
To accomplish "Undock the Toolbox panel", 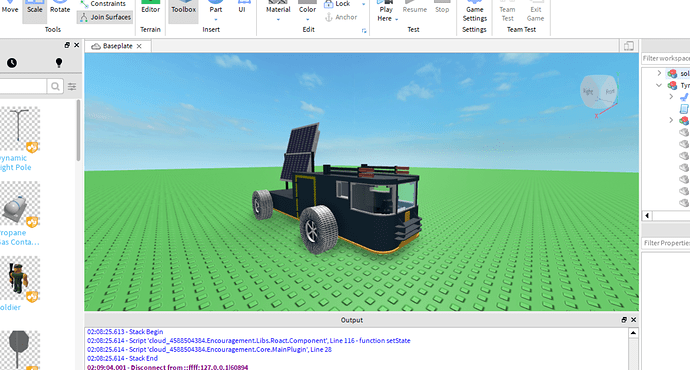I will tap(67, 45).
